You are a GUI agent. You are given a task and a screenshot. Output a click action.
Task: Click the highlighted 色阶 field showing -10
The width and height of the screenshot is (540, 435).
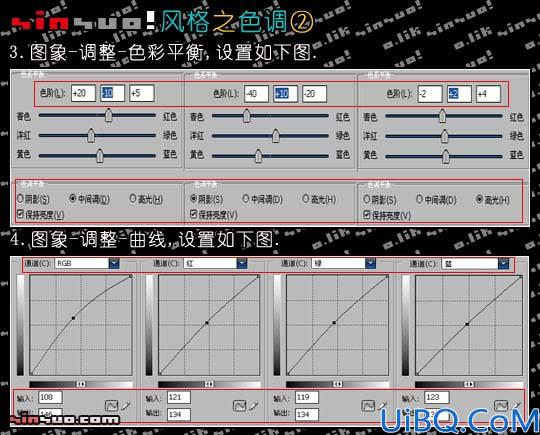pyautogui.click(x=112, y=93)
